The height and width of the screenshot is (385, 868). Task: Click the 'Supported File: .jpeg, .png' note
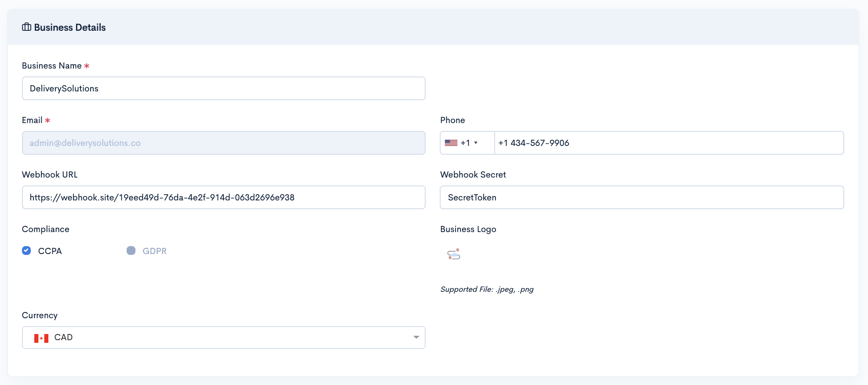coord(487,289)
